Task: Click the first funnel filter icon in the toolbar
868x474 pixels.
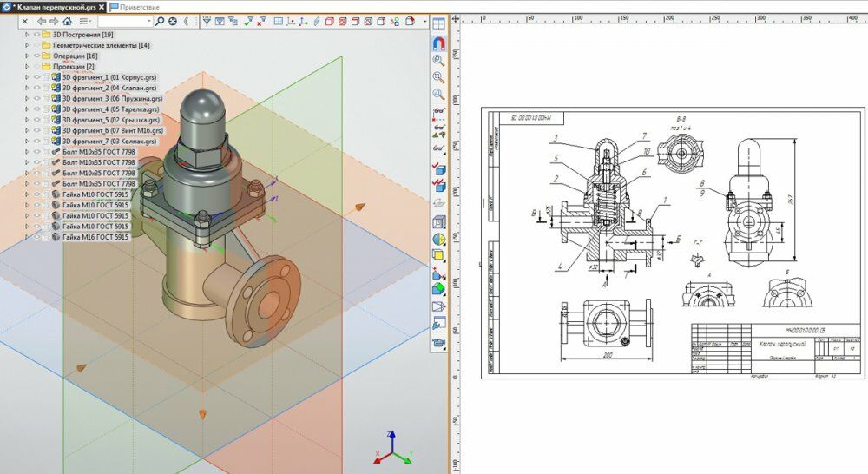Action: (x=207, y=21)
